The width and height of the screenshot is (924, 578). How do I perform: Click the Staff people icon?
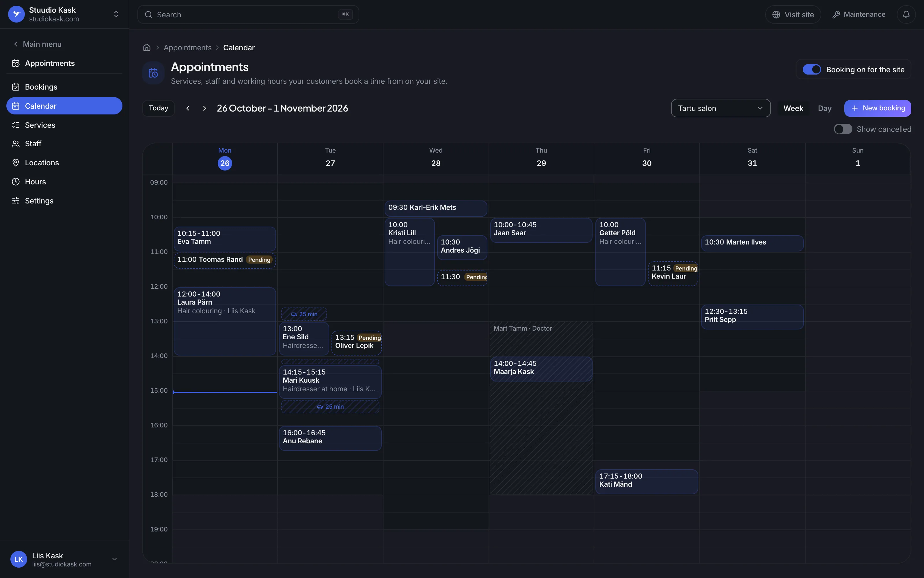click(x=16, y=144)
